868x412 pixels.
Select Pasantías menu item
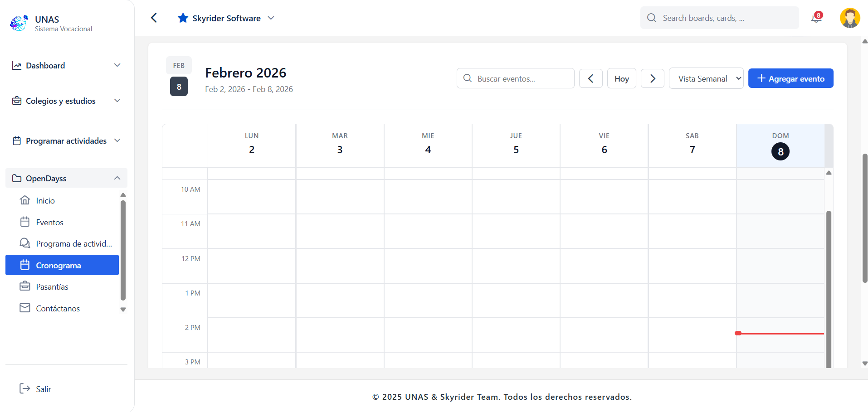point(52,286)
